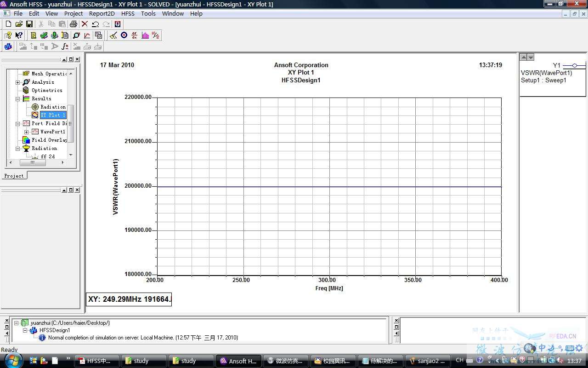Click the integral calculator toolbar icon
Viewport: 588px width, 368px height.
tap(65, 46)
